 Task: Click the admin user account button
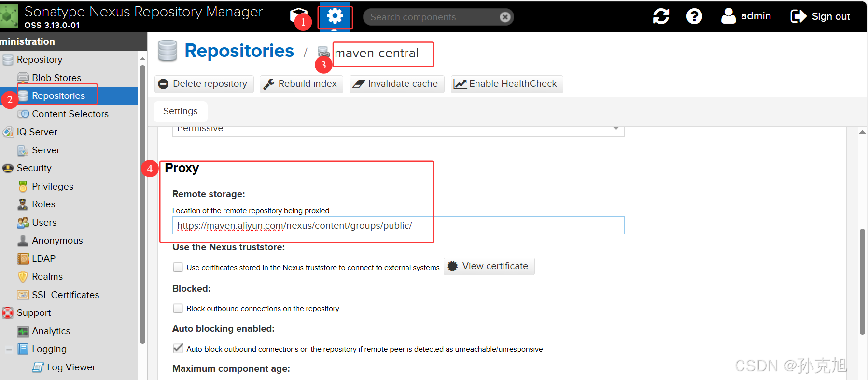tap(746, 16)
